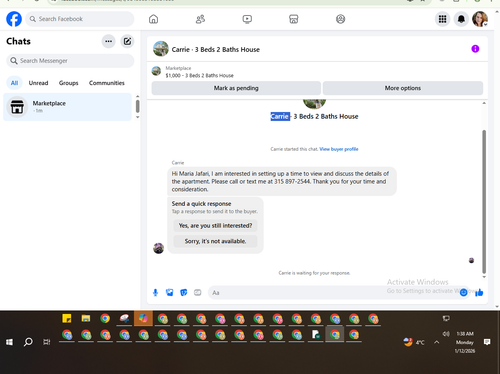Expand the system tray hidden icons chevron
500x374 pixels.
point(437,342)
